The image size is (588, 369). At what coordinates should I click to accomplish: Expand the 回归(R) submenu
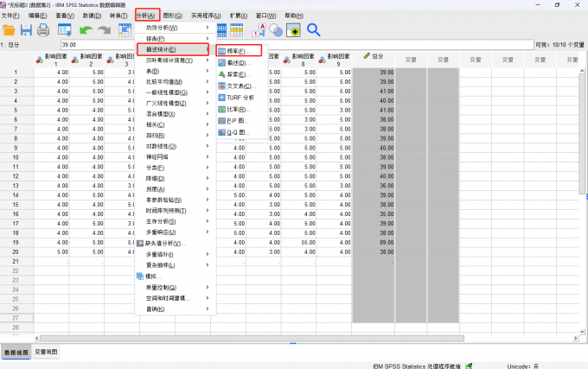click(208, 136)
